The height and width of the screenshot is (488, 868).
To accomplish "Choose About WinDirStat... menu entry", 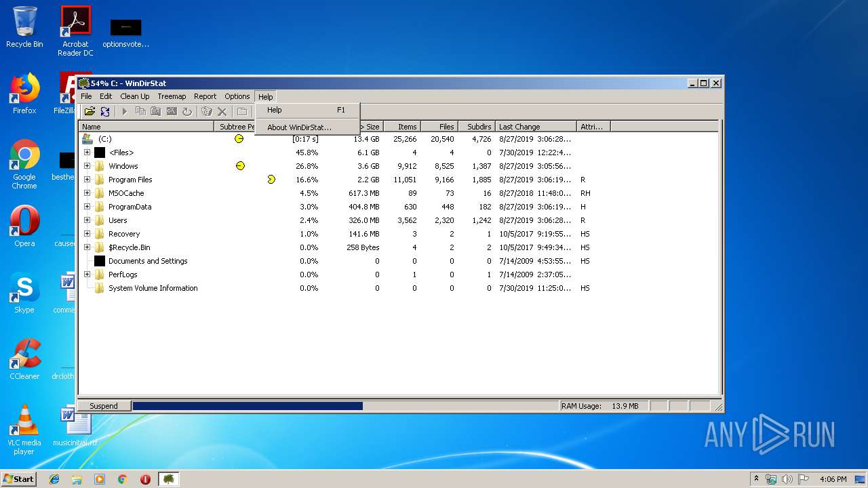I will pyautogui.click(x=307, y=127).
